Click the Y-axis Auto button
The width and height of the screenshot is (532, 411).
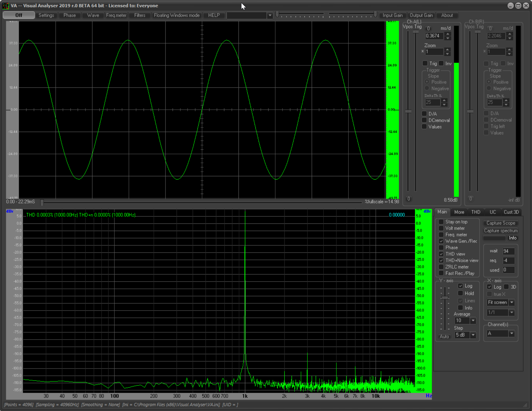(x=444, y=336)
